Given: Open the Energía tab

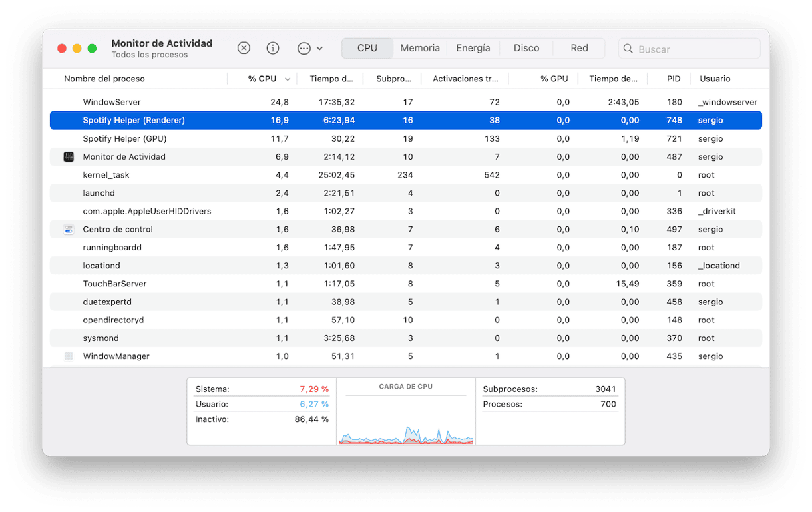Looking at the screenshot, I should coord(473,48).
